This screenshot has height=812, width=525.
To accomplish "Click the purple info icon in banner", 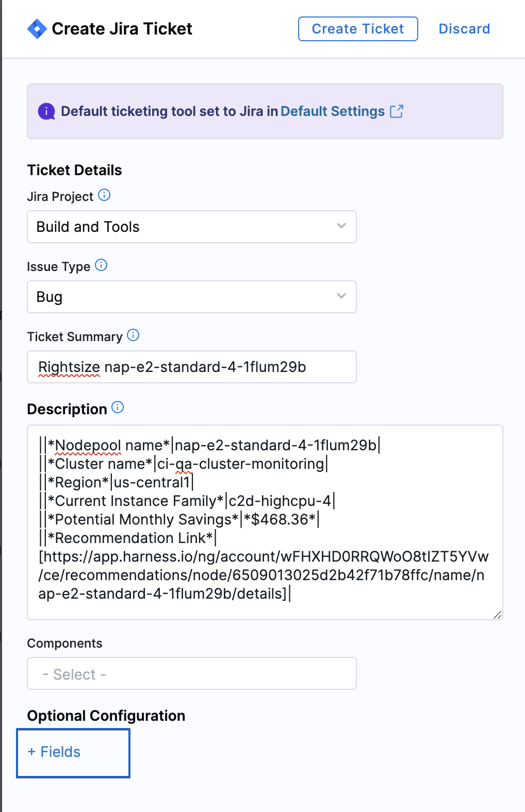I will pos(46,111).
